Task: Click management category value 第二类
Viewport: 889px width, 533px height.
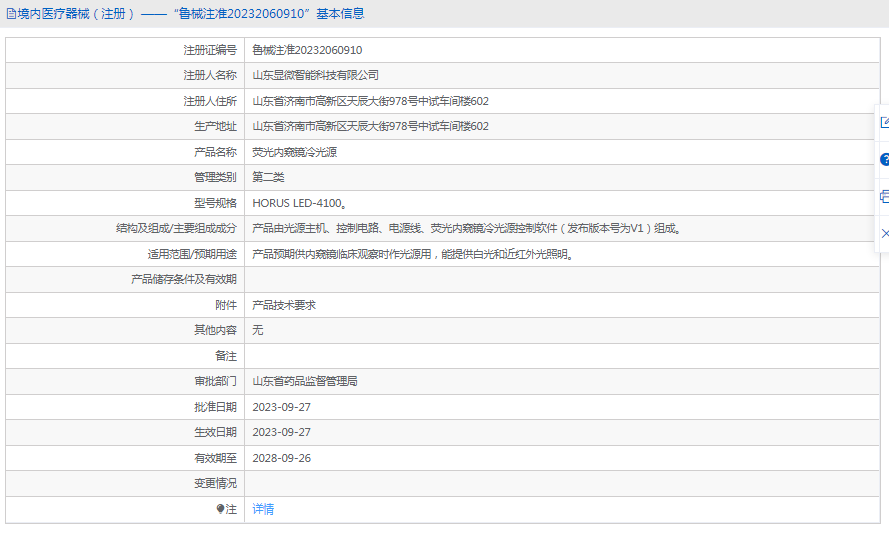Action: point(268,177)
